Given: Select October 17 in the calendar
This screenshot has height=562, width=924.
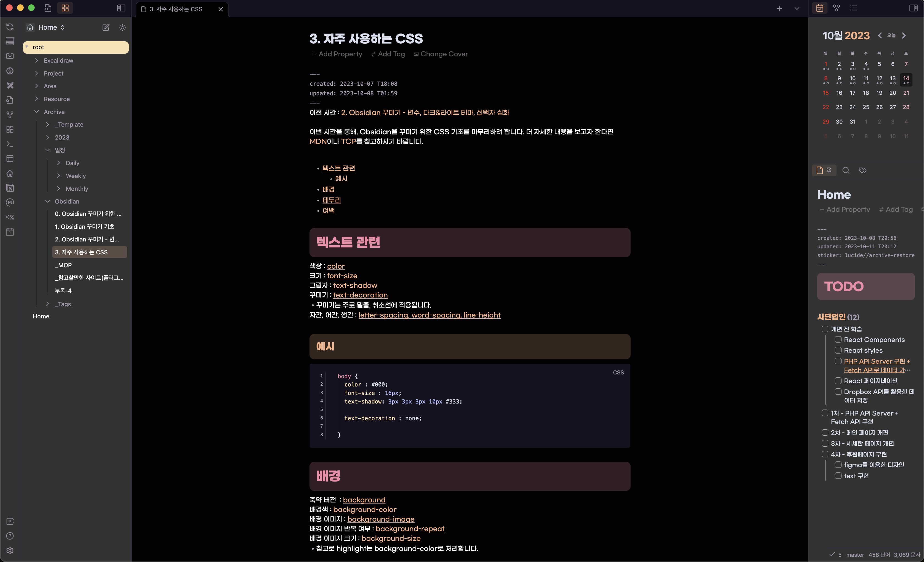Looking at the screenshot, I should 853,93.
